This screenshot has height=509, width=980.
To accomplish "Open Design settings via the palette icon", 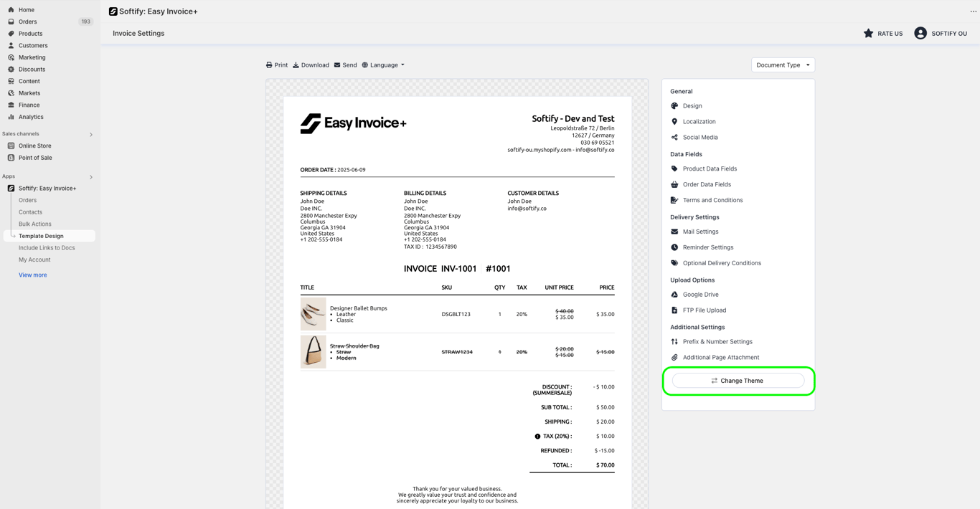I will (x=674, y=106).
